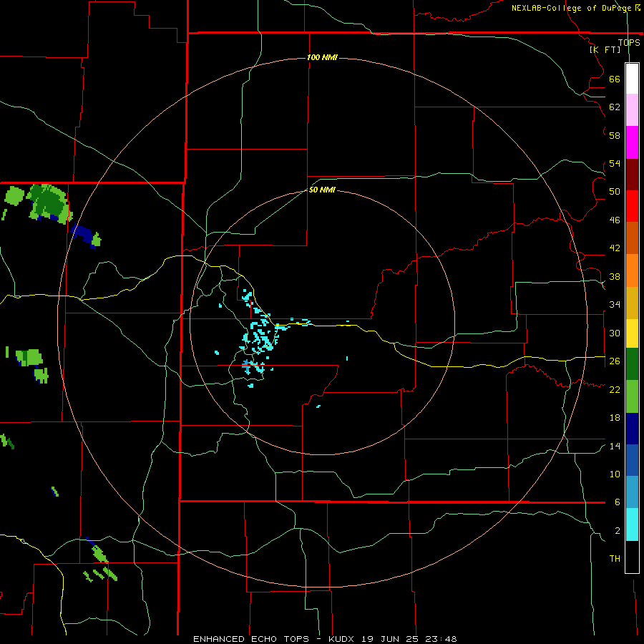Screen dimensions: 644x644
Task: Click the 'TH' legend label
Action: tap(615, 558)
